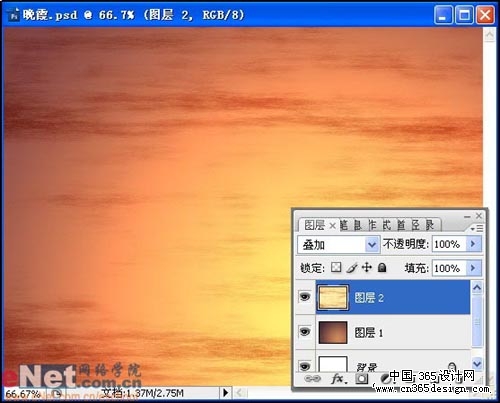
Task: Minimize the Layers palette
Action: point(467,216)
